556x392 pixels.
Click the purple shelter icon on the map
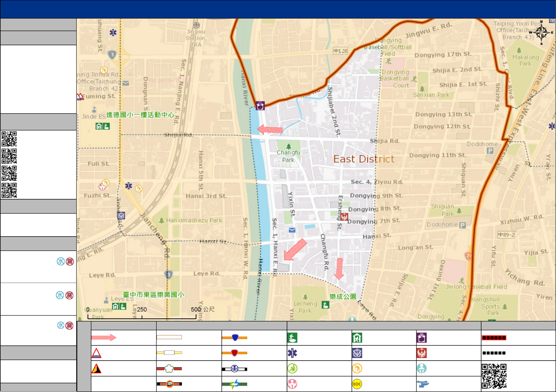[260, 106]
